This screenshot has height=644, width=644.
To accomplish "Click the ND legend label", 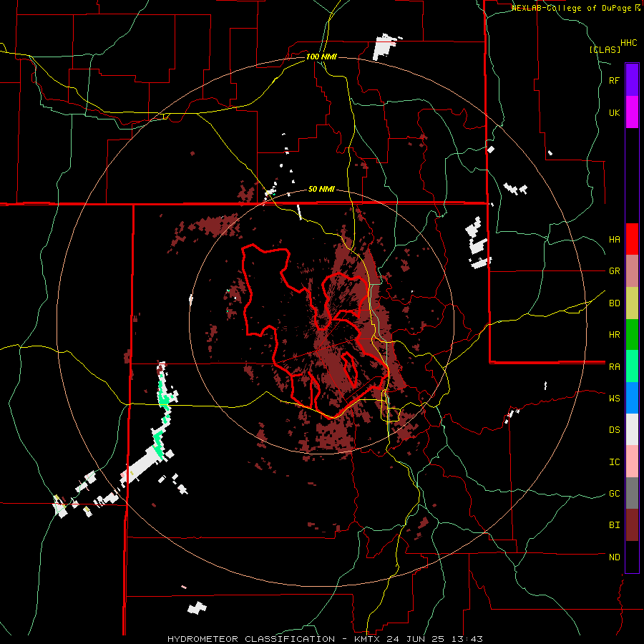I will [614, 557].
